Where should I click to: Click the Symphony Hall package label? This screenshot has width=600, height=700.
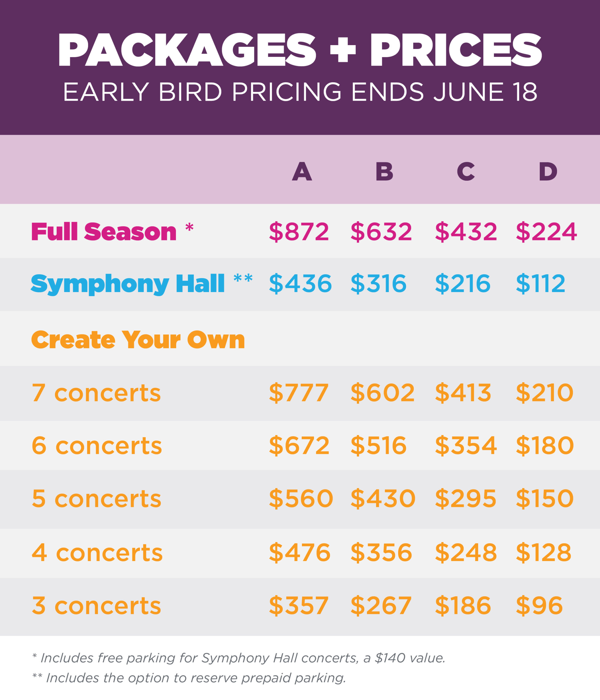pos(127,284)
